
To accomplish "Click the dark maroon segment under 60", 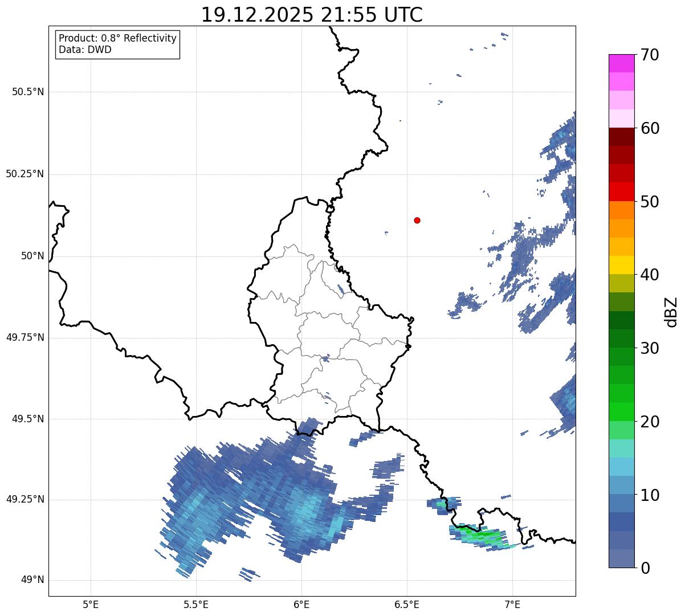I will coord(622,137).
